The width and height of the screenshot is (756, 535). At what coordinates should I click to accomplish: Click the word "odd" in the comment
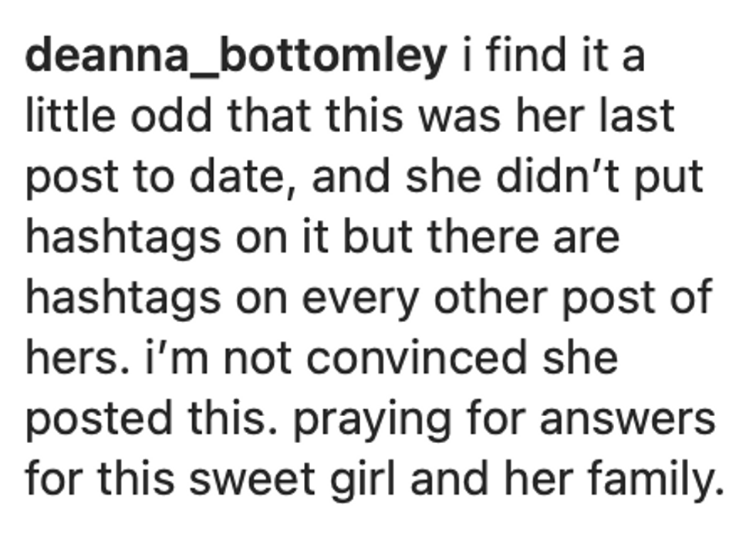[171, 116]
